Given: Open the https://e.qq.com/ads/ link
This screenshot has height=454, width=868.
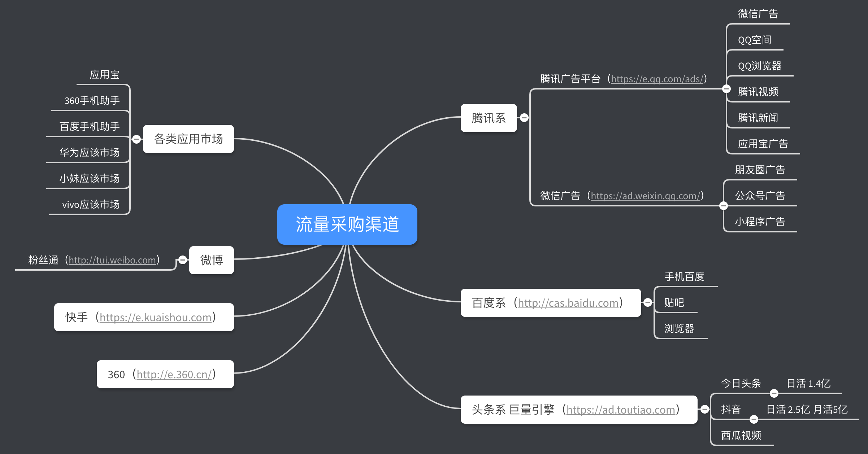Looking at the screenshot, I should [657, 79].
